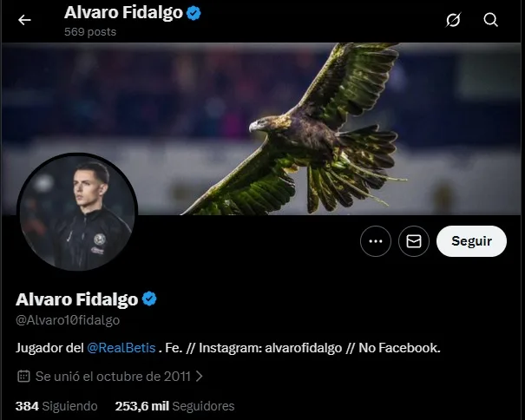Open 'Se unió el octubre de 2011' details

[113, 377]
